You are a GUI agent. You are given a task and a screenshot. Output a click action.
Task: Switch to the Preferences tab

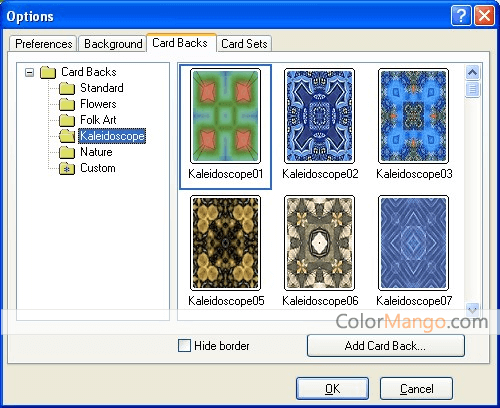44,44
